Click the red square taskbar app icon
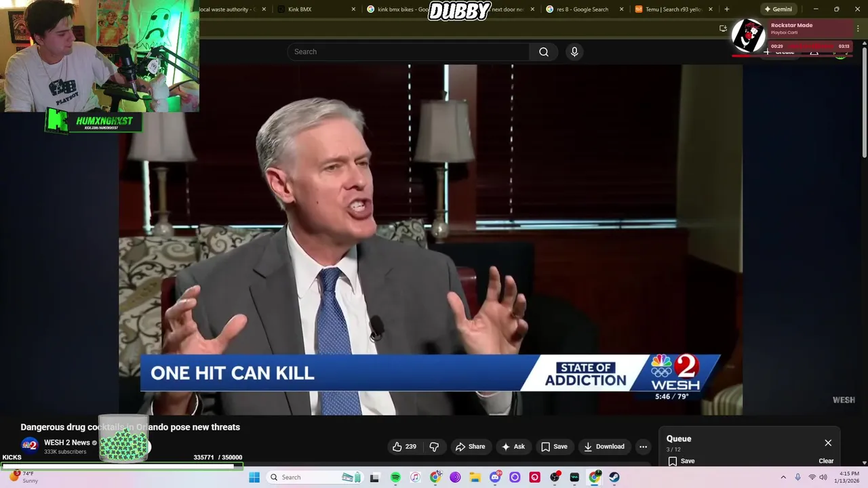The image size is (868, 488). (x=535, y=477)
